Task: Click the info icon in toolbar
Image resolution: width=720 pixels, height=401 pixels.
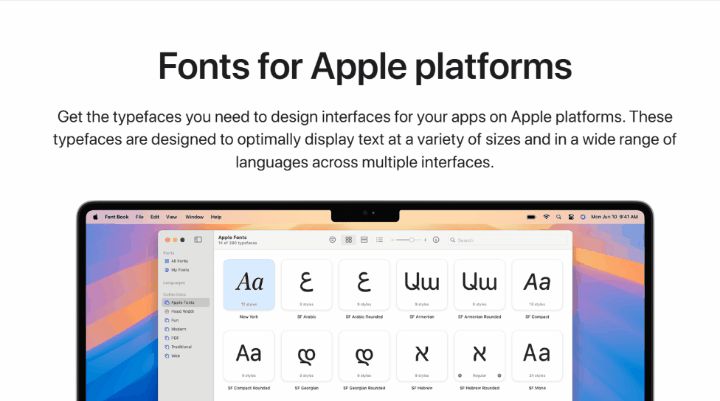Action: tap(436, 240)
